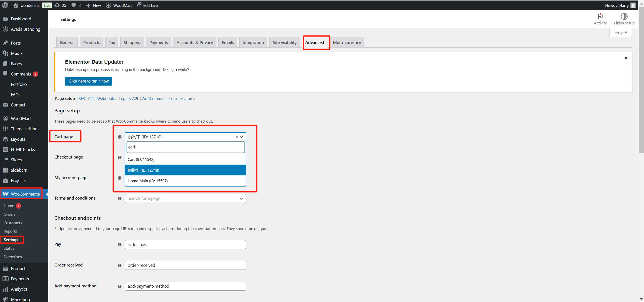644x302 pixels.
Task: Open the Activity panel icon
Action: (x=600, y=17)
